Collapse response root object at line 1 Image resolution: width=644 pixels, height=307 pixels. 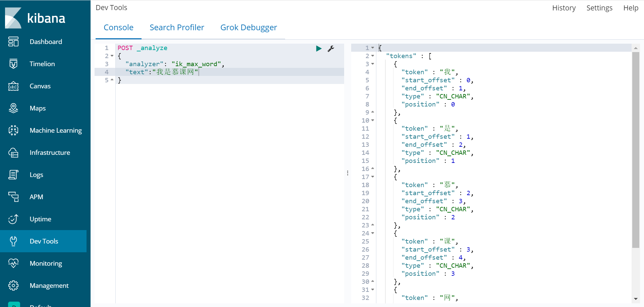pos(373,48)
